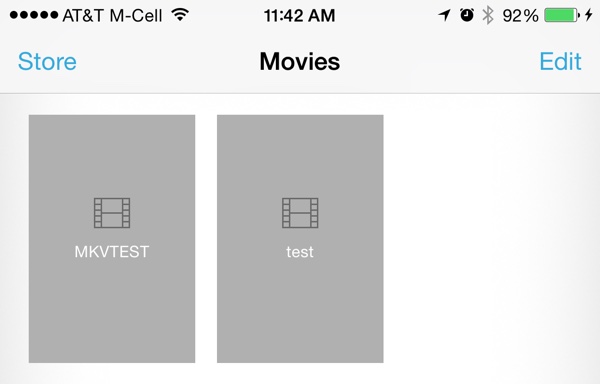Tap the location services arrow icon
Image resolution: width=600 pixels, height=384 pixels.
(x=444, y=15)
